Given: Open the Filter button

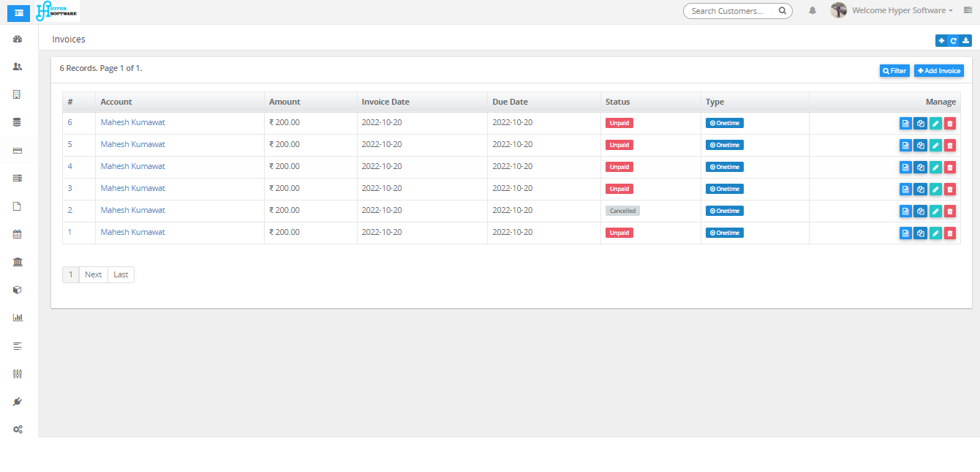Looking at the screenshot, I should pyautogui.click(x=894, y=71).
